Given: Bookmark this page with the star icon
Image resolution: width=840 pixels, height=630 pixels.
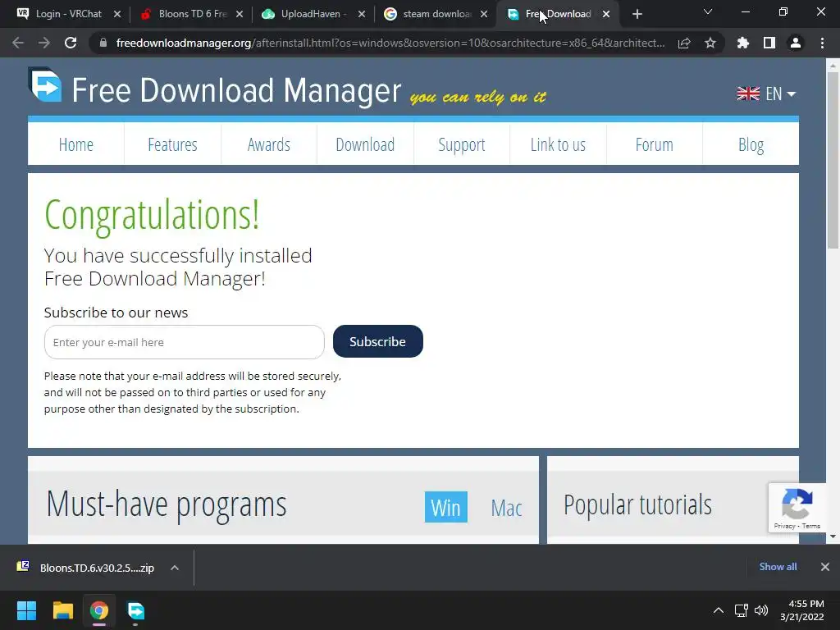Looking at the screenshot, I should coord(710,43).
